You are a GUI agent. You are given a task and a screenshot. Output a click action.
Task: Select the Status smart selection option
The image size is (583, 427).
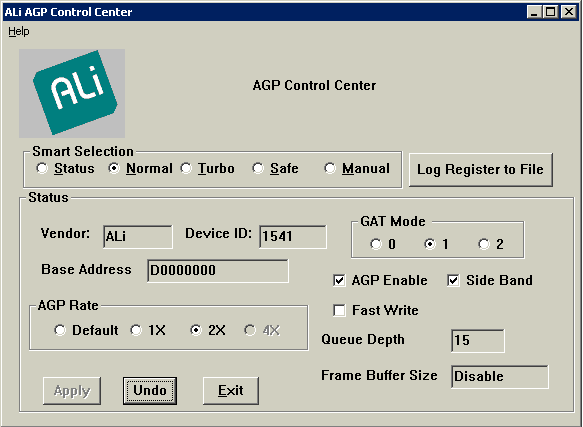tap(65, 168)
